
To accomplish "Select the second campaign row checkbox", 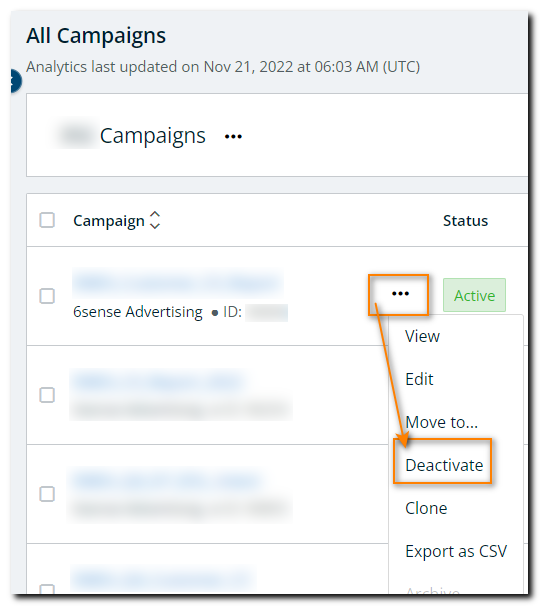I will (x=47, y=395).
